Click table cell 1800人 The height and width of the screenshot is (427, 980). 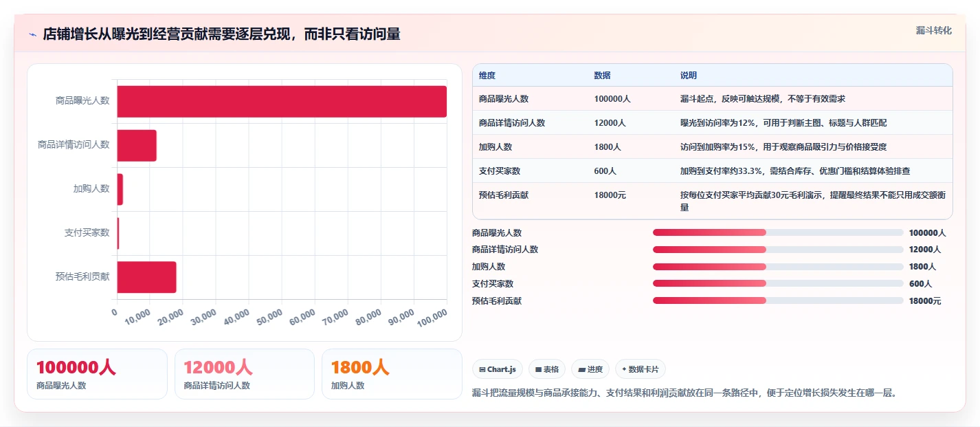pos(608,147)
